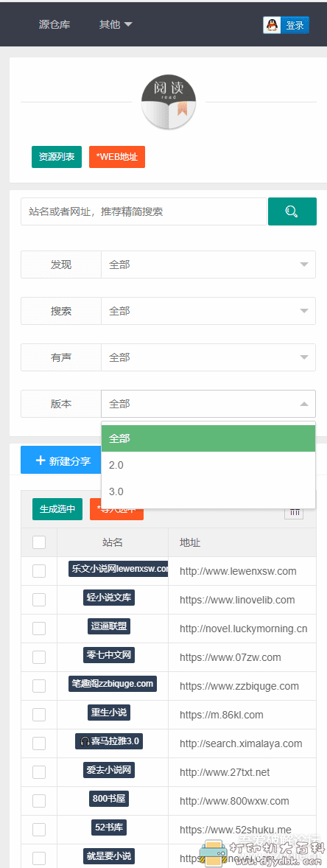Viewport: 327px width, 868px height.
Task: Collapse the 版本 dropdown
Action: 208,404
